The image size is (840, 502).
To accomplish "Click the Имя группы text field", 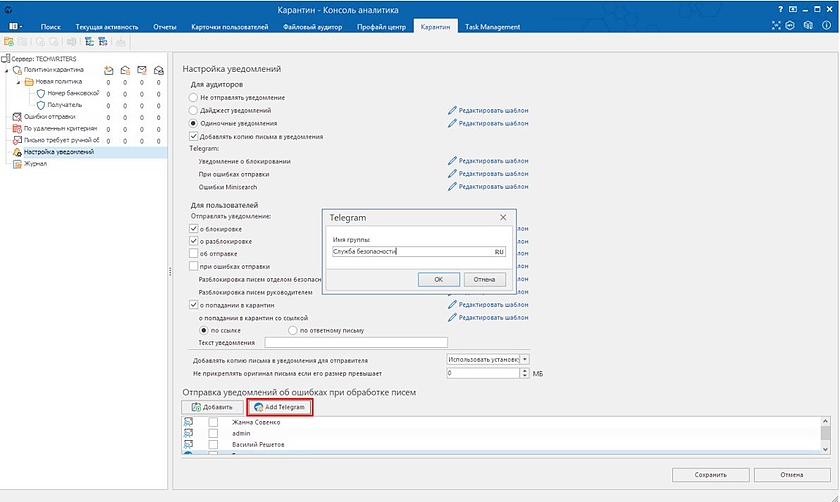I will [x=412, y=252].
